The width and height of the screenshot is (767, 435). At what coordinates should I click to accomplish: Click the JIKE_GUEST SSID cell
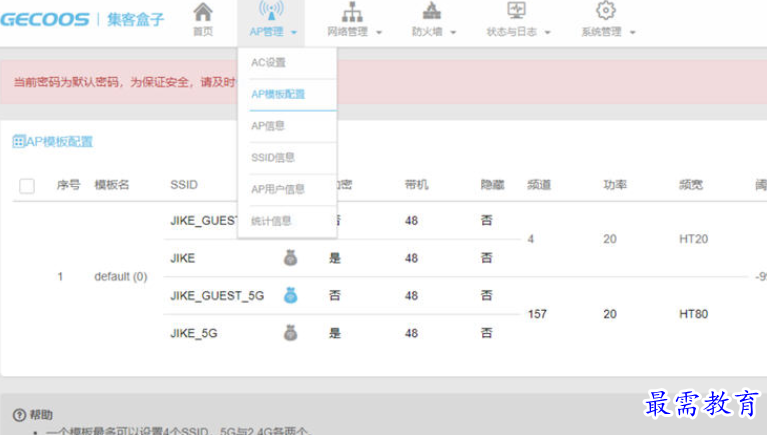(x=203, y=221)
